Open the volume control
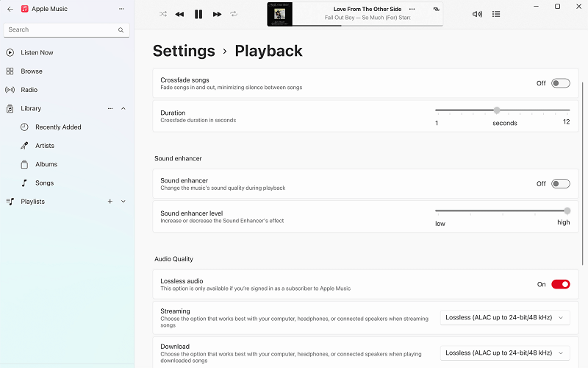 pyautogui.click(x=477, y=14)
